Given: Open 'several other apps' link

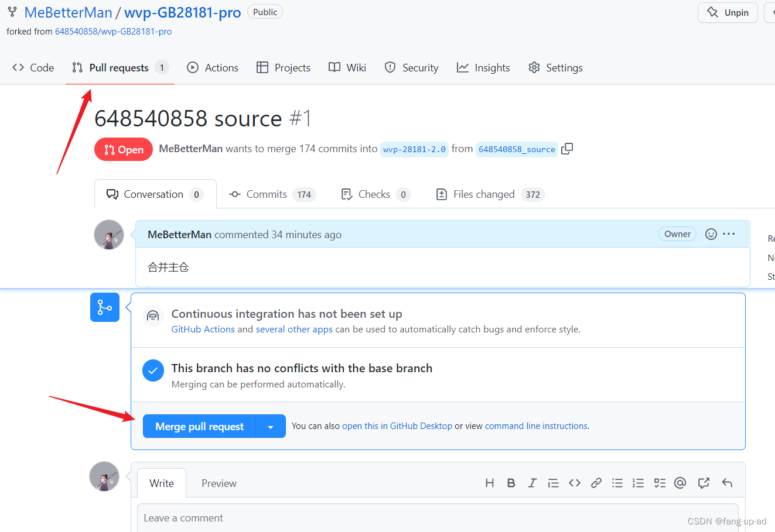Looking at the screenshot, I should coord(294,330).
